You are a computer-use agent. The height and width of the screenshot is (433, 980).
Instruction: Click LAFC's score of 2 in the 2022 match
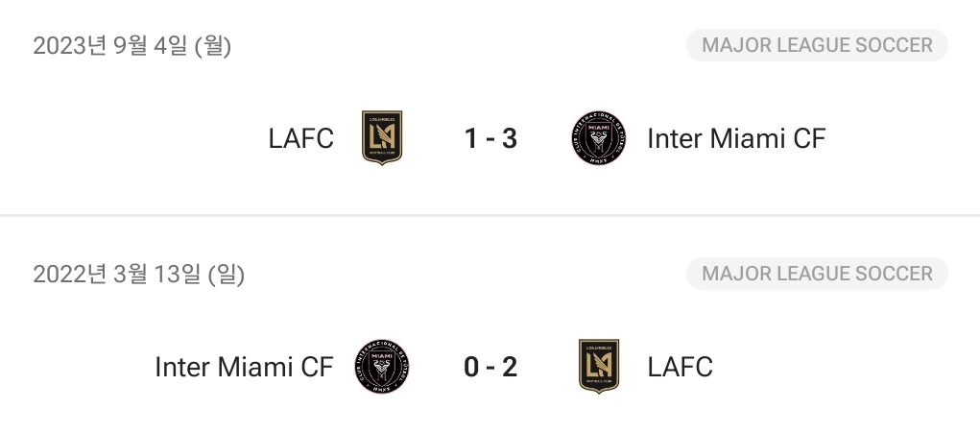(x=510, y=367)
